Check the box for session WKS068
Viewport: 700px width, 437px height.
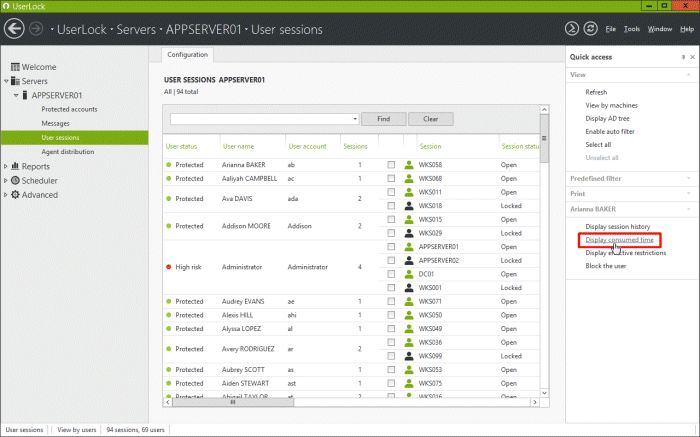[391, 178]
